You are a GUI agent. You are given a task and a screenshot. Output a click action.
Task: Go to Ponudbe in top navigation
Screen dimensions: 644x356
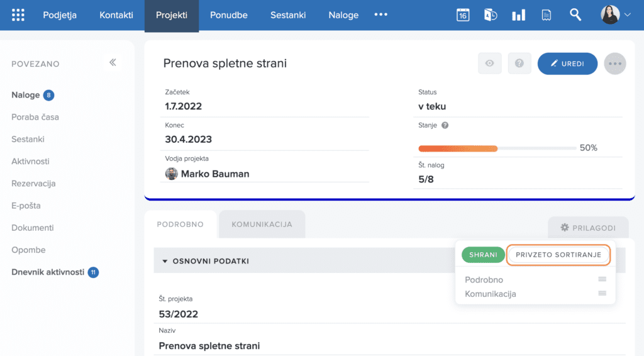(229, 15)
